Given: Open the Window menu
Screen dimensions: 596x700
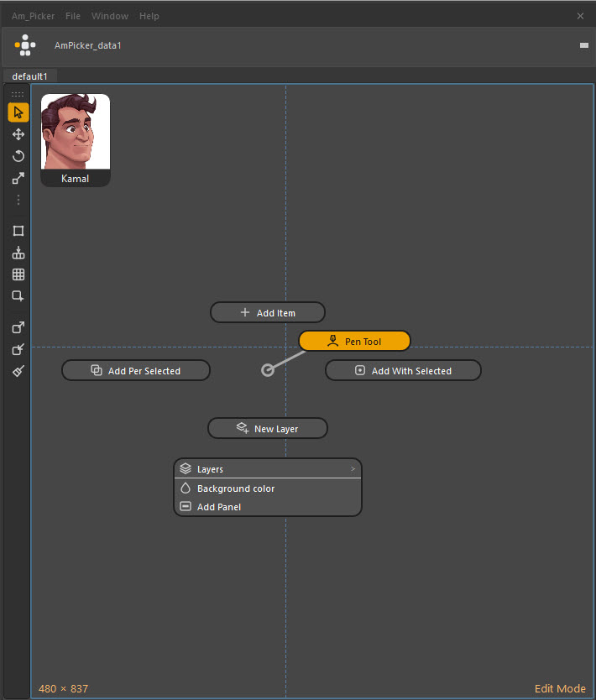Looking at the screenshot, I should tap(110, 16).
